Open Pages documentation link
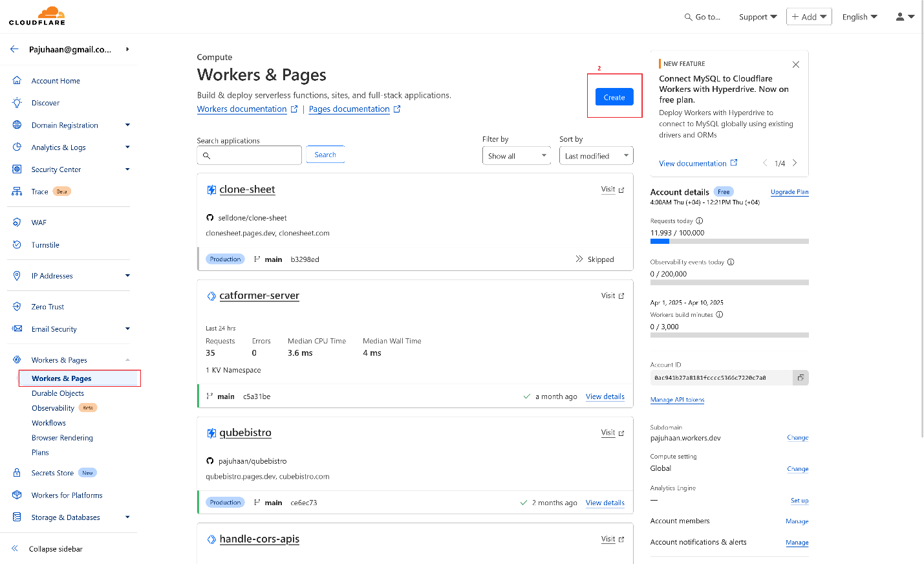 (x=355, y=109)
